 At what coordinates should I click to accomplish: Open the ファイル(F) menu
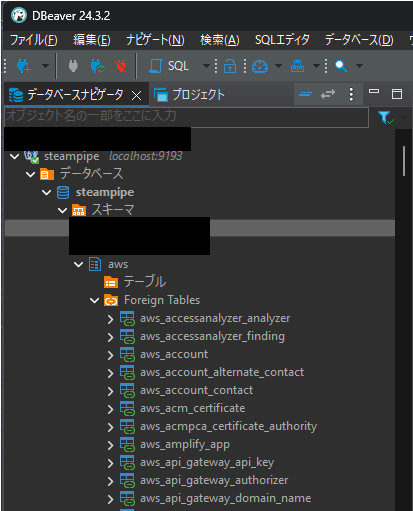(34, 40)
